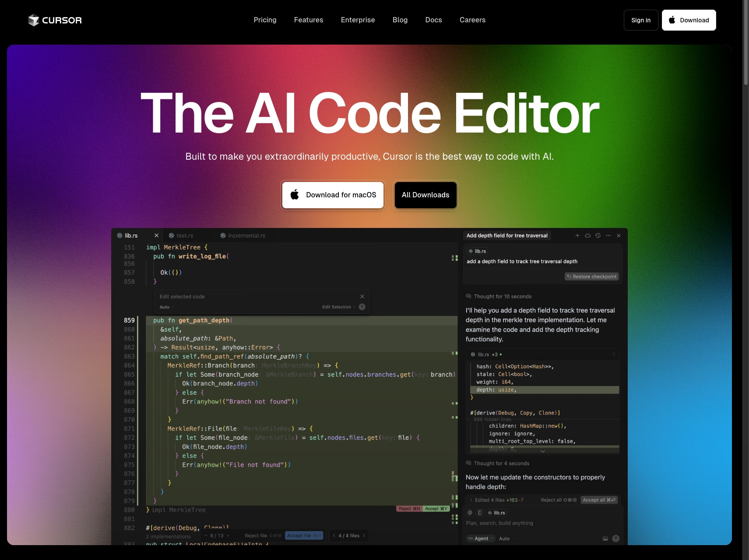Switch to the incremental.rs tab
Viewport: 749px width, 560px height.
tap(246, 235)
